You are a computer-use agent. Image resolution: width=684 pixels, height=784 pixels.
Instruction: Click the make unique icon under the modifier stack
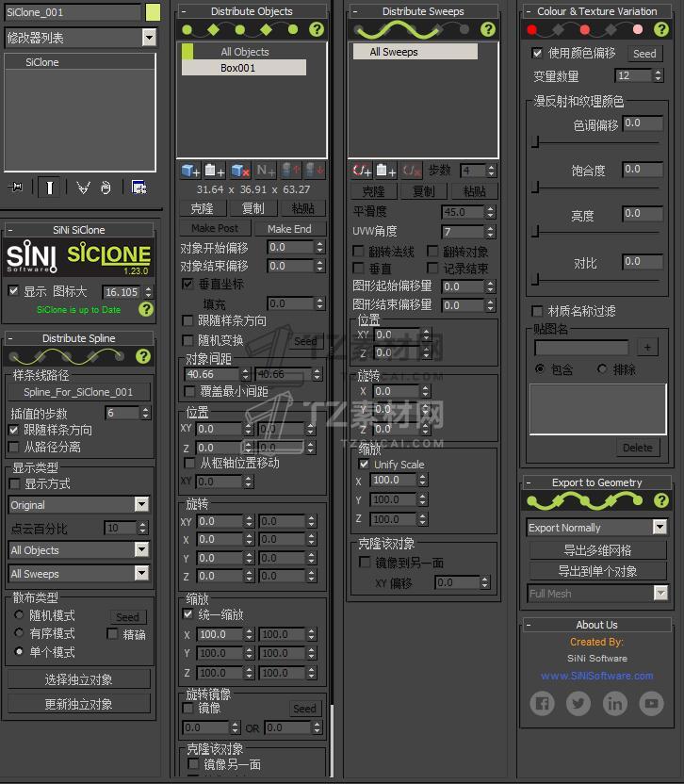(83, 188)
